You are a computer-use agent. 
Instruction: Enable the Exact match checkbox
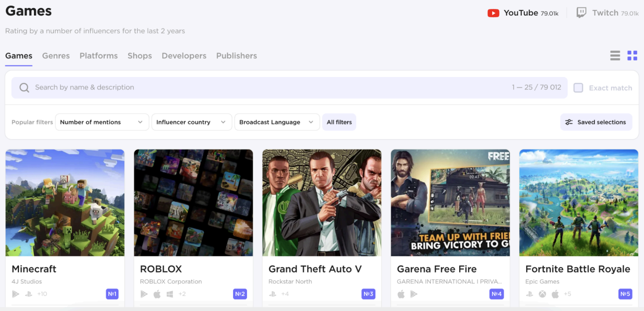click(578, 88)
